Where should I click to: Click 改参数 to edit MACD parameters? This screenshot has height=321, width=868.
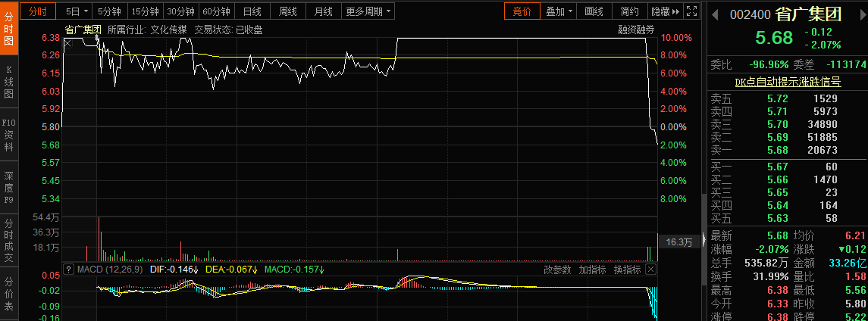(x=558, y=270)
